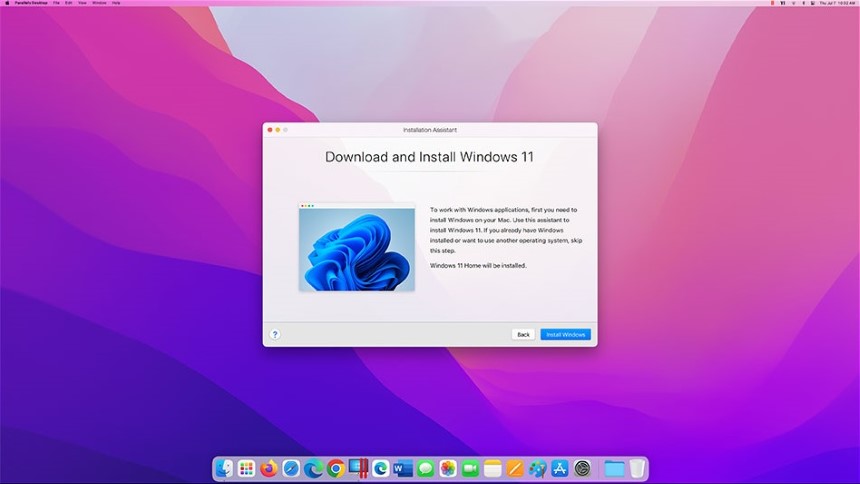Launch FaceTime from the Dock
This screenshot has width=860, height=484.
(471, 469)
